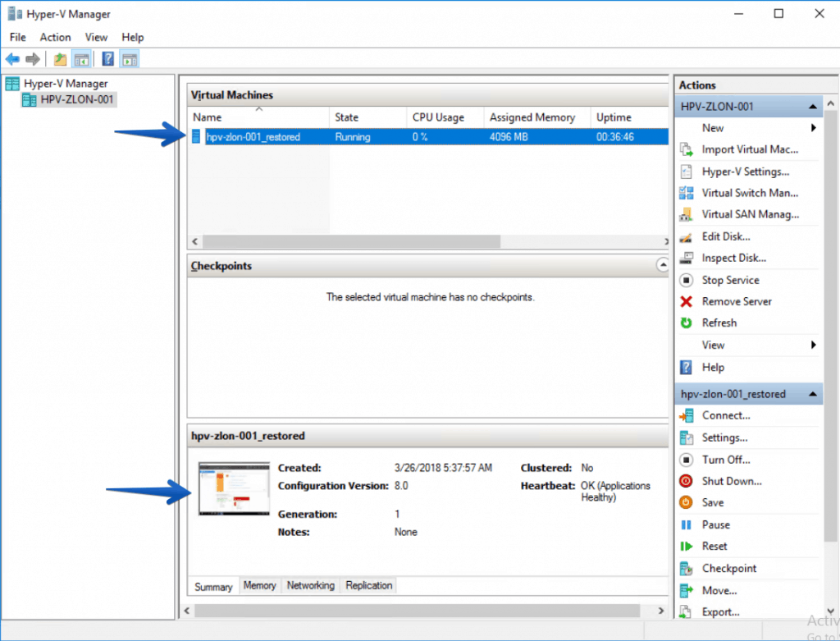Click the Edit Disk icon
840x641 pixels.
[x=687, y=237]
